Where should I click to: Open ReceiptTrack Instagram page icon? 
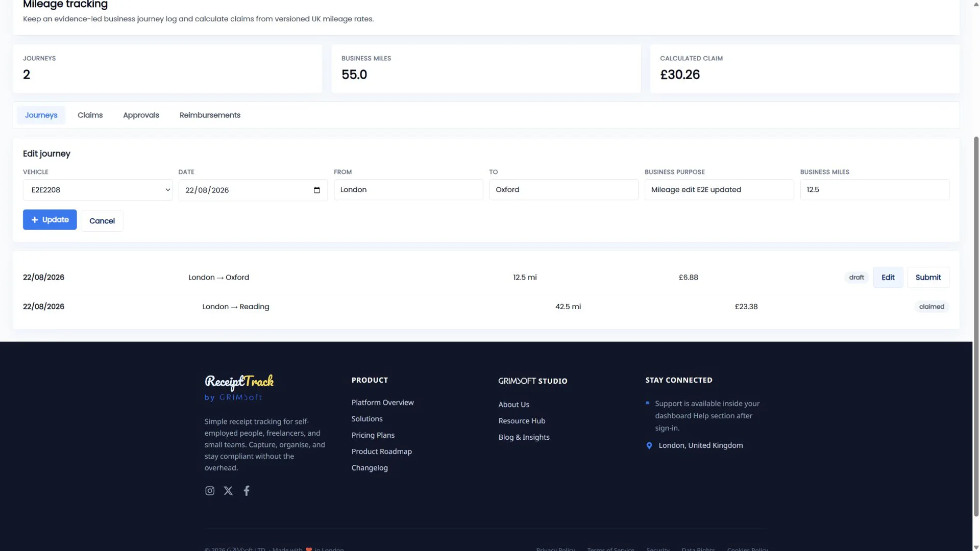(x=210, y=491)
